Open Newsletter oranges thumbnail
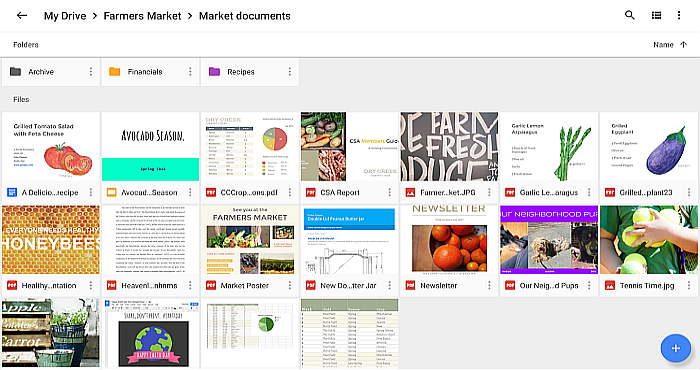The image size is (700, 370). tap(449, 240)
